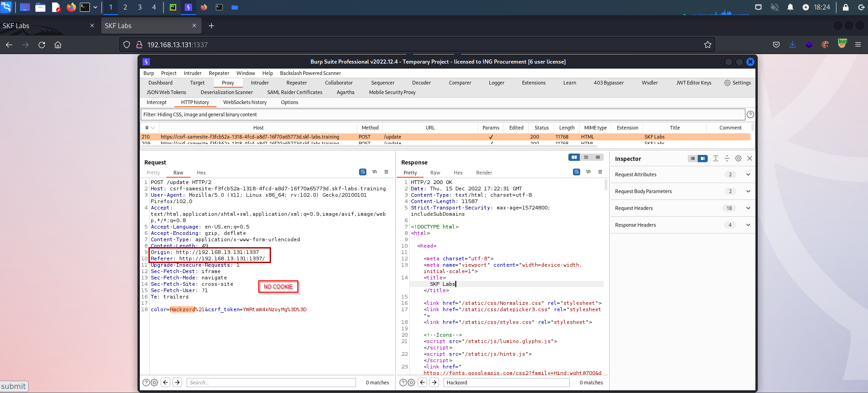Switch Request view to Pretty
Viewport: 868px width, 393px height.
coord(153,173)
